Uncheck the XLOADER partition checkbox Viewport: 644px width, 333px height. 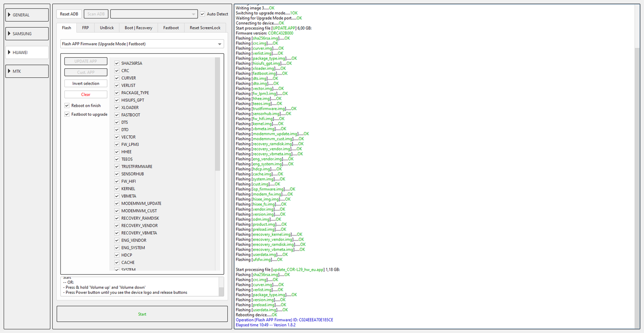coord(117,108)
